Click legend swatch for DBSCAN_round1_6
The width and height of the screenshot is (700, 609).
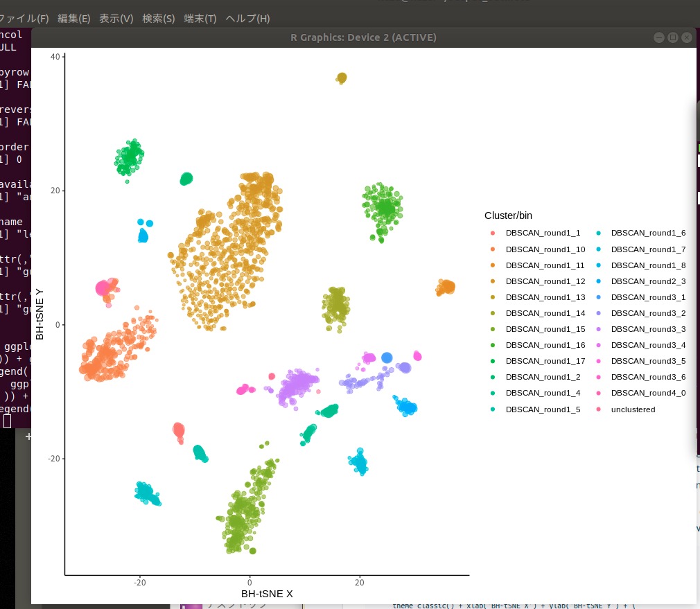click(x=598, y=233)
